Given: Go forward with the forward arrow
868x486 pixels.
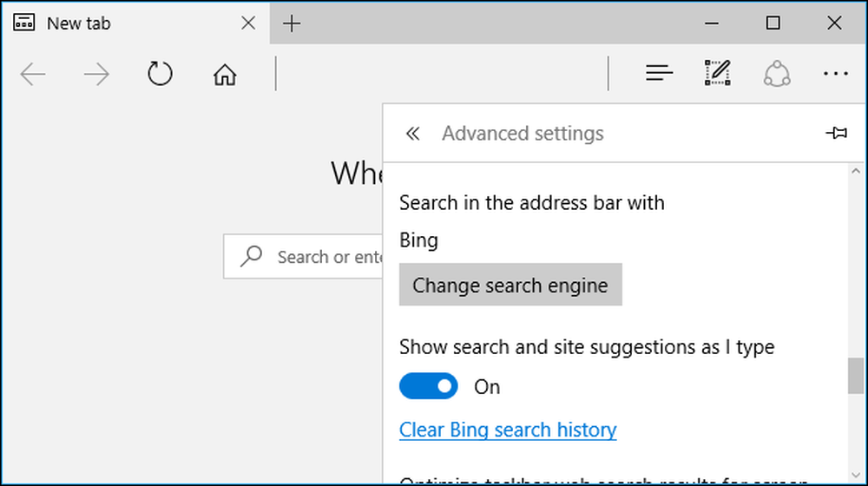Looking at the screenshot, I should tap(96, 74).
